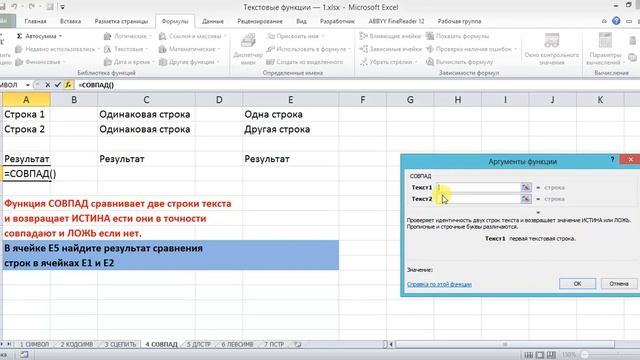Select column E header

(290, 100)
